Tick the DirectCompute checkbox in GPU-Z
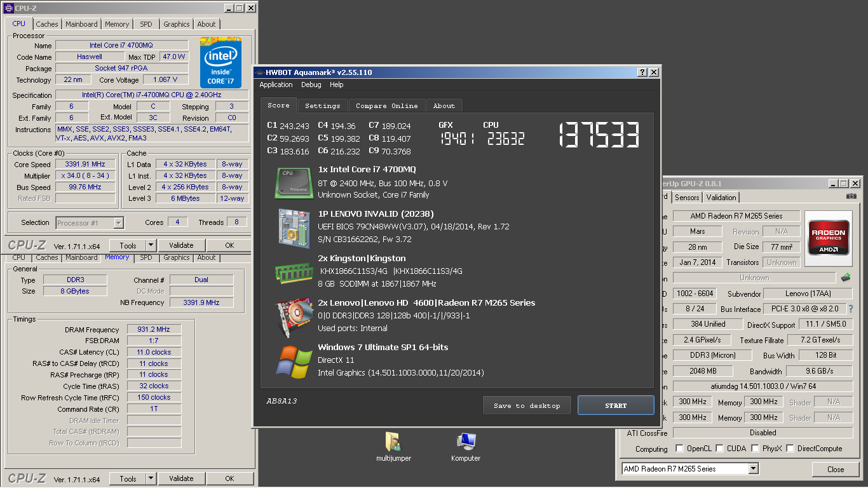This screenshot has height=488, width=868. (x=791, y=449)
